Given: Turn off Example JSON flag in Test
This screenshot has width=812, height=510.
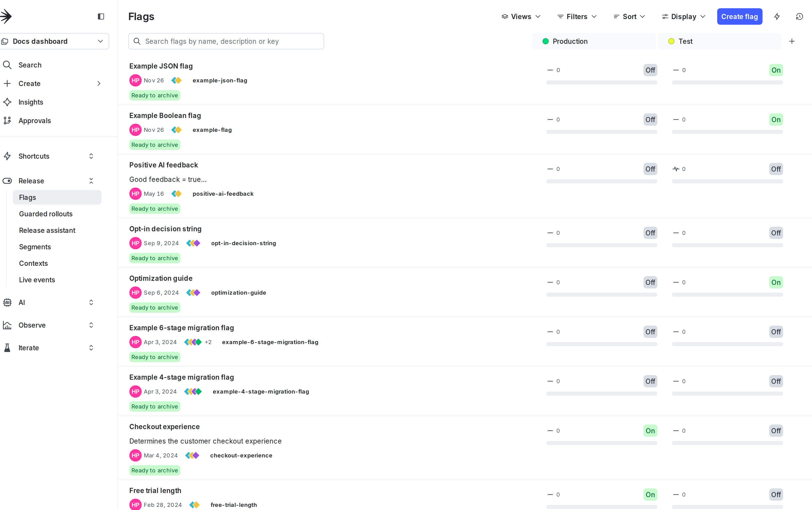Looking at the screenshot, I should point(776,70).
